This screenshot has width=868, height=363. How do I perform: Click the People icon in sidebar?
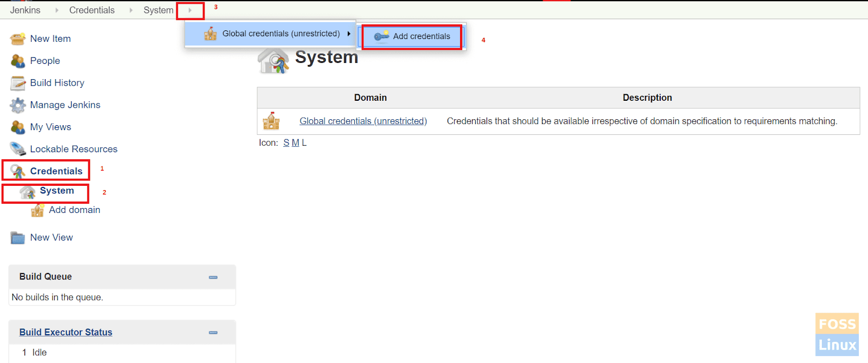click(18, 61)
